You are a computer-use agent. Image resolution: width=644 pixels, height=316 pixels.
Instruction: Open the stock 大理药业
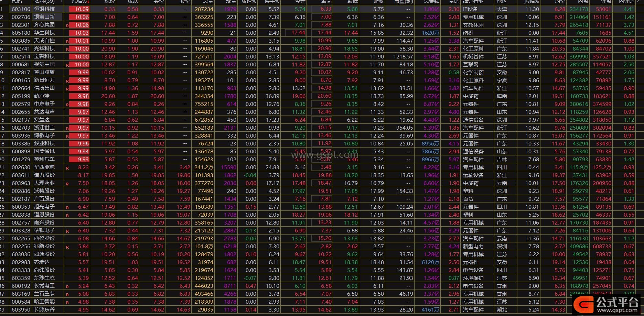pyautogui.click(x=44, y=183)
